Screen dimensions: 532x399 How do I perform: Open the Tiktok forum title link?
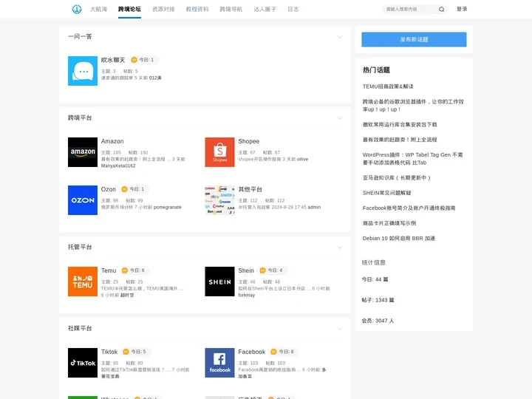pos(109,352)
